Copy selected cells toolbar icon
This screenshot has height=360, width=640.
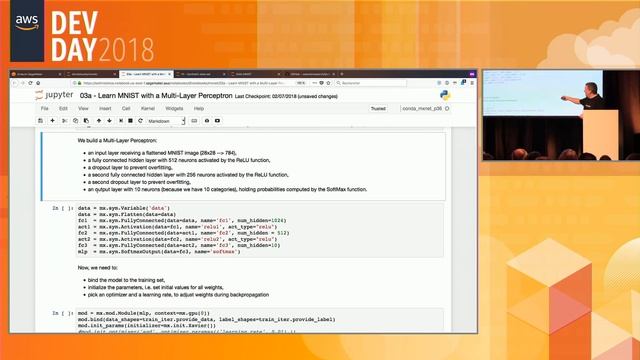pyautogui.click(x=76, y=121)
